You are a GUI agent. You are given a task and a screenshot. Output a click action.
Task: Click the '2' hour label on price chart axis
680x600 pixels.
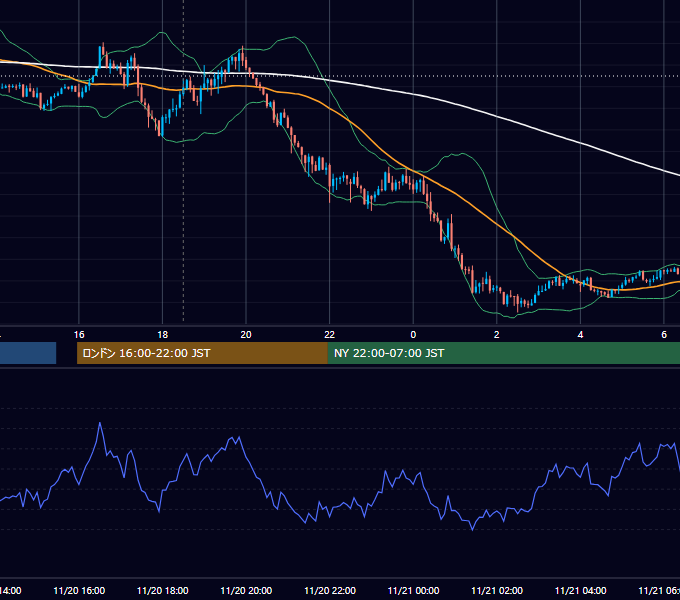tap(497, 334)
